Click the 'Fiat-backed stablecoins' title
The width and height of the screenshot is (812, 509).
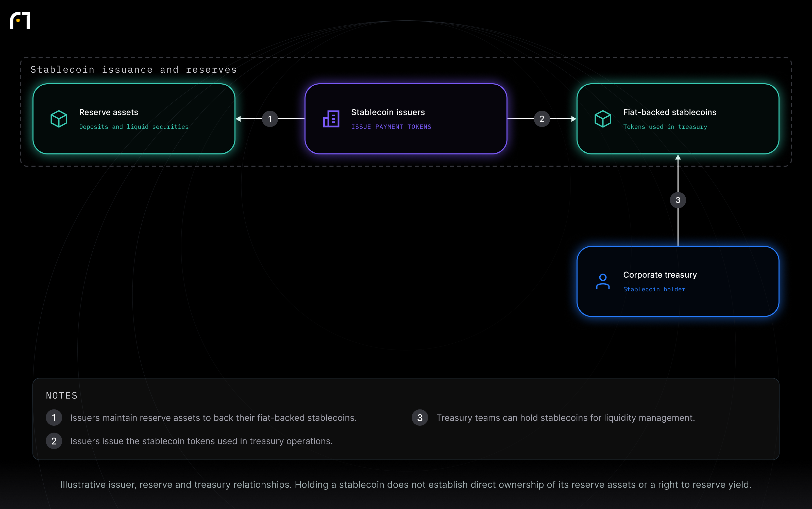coord(670,112)
